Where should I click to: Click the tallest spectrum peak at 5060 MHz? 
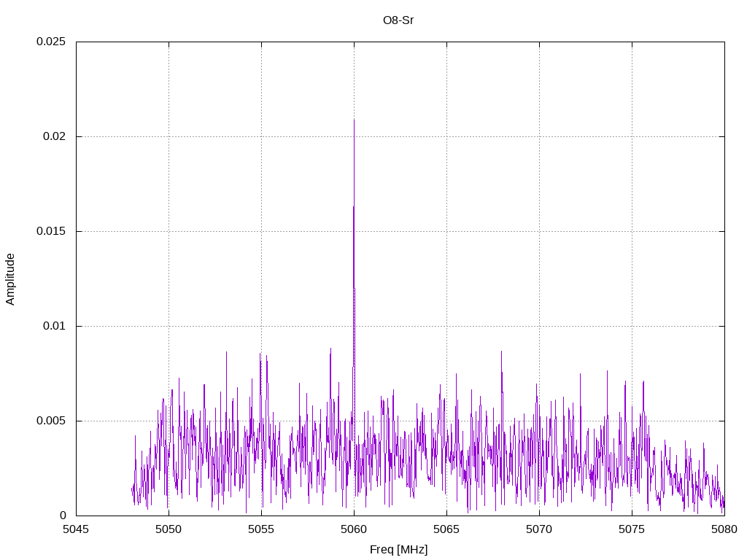pos(354,120)
